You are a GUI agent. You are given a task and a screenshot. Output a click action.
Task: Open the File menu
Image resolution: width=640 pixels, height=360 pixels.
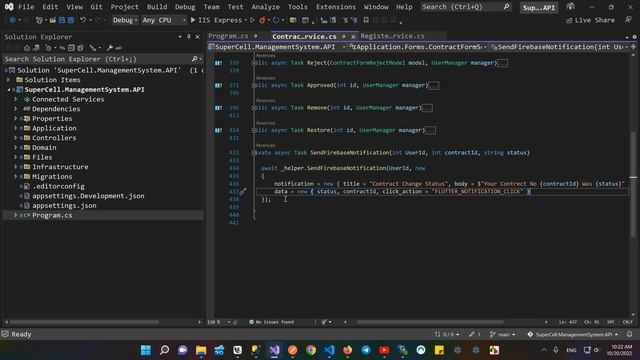[x=26, y=7]
